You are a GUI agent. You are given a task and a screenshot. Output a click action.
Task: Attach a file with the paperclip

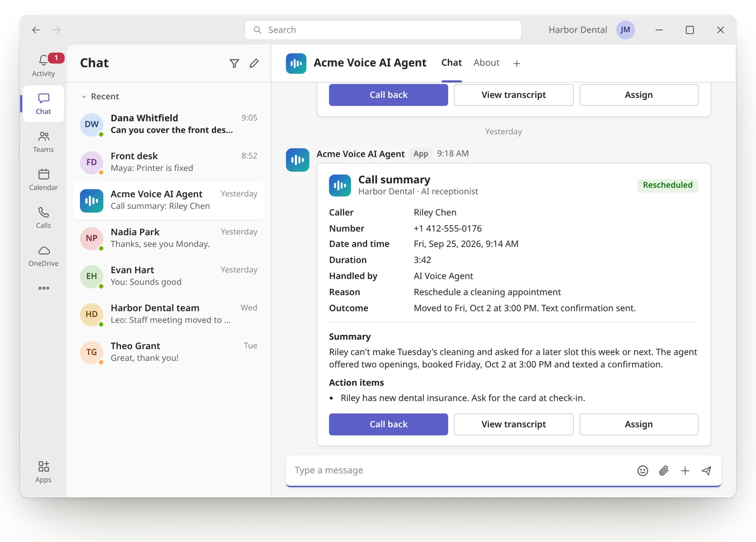pyautogui.click(x=664, y=471)
